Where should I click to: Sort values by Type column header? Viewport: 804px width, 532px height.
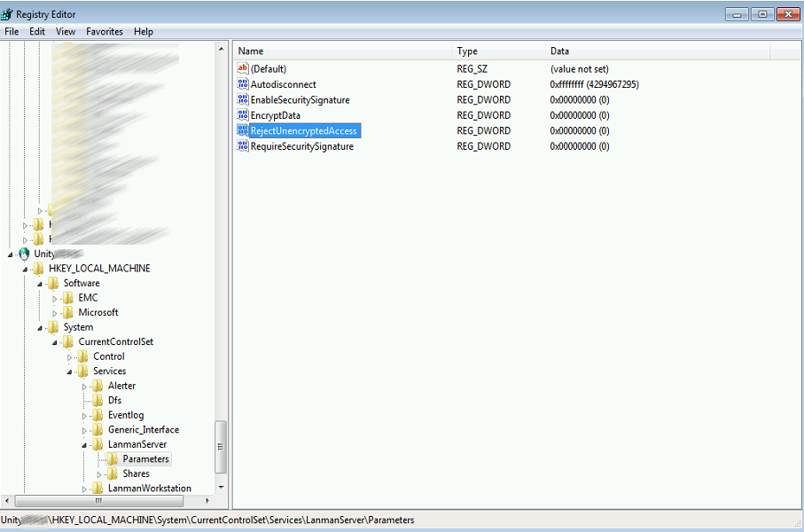point(498,51)
